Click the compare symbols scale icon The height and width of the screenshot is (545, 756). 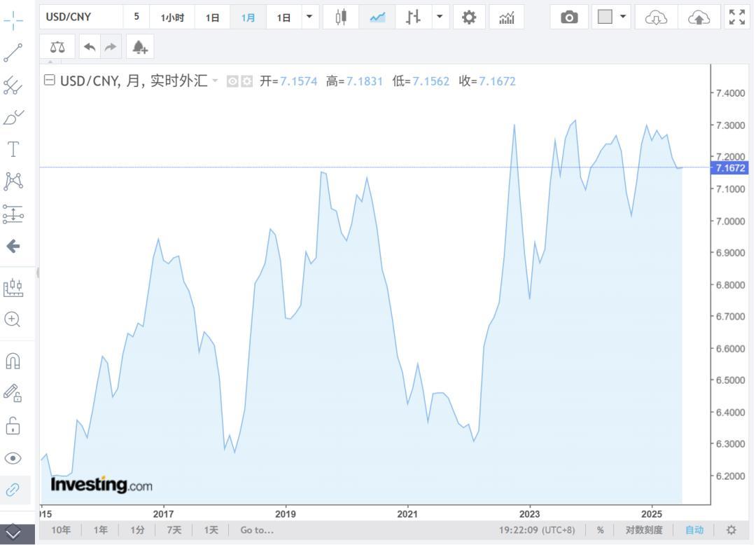57,47
